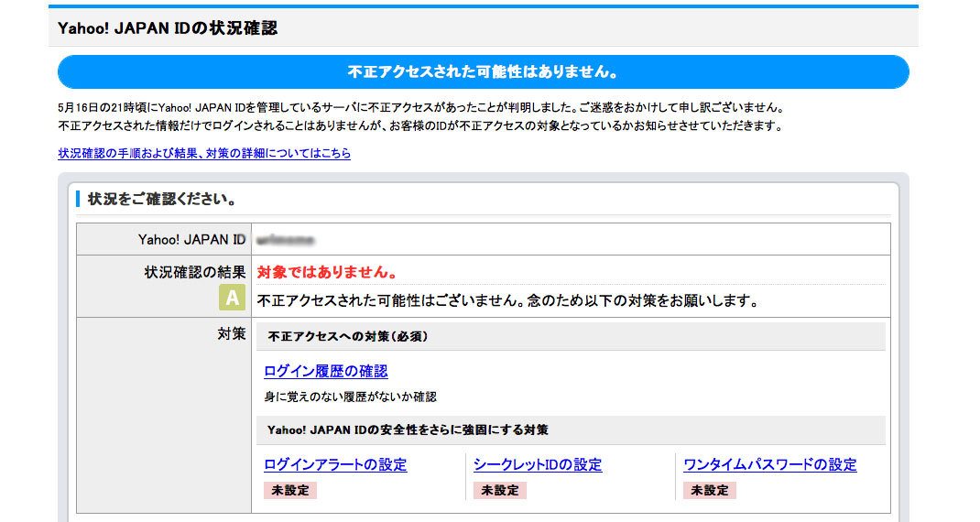Click 未設定 badge under ワンタイムパスワードの設定

(710, 490)
